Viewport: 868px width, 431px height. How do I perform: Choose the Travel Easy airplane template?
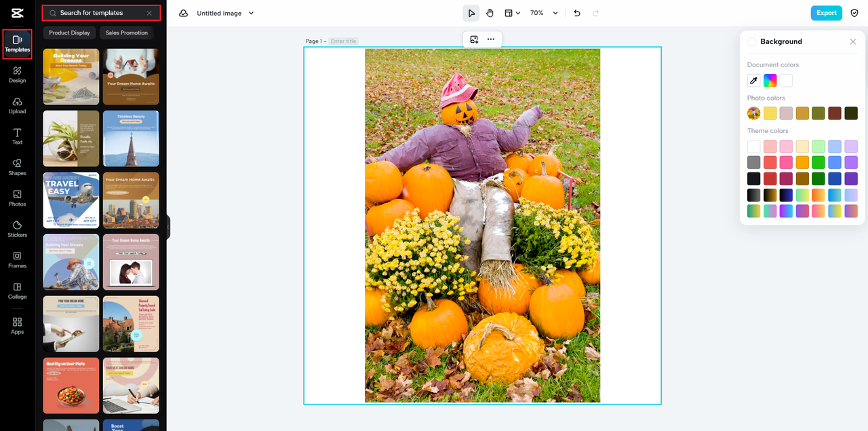71,200
